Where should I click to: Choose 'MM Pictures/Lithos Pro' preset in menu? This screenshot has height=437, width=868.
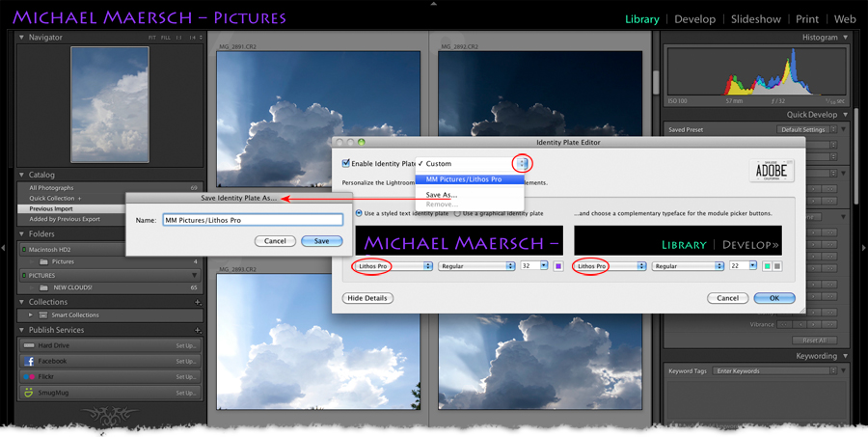coord(470,179)
